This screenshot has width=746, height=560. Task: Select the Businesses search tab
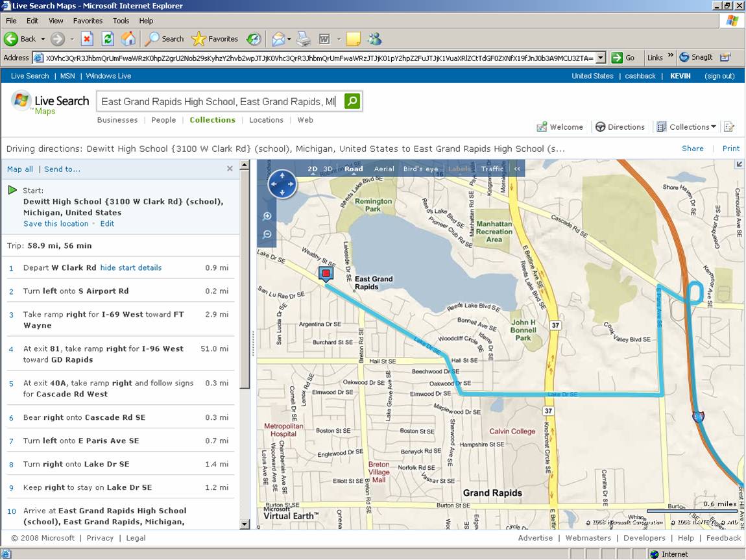pos(117,120)
